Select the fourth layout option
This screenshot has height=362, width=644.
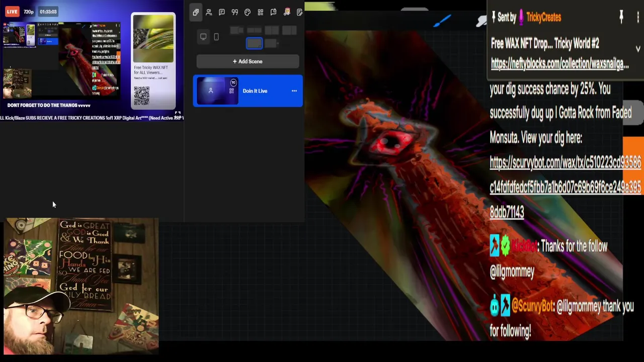pos(289,31)
